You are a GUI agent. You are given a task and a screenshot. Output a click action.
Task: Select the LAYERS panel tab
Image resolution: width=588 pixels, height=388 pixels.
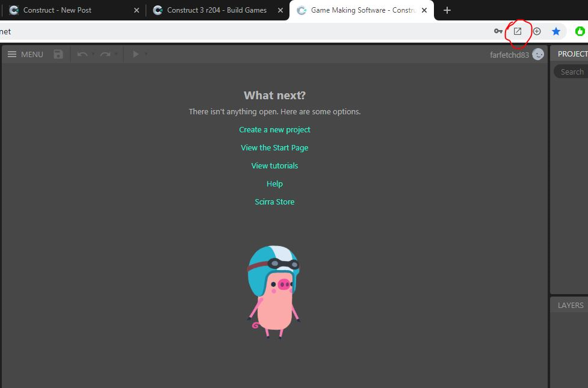[571, 305]
